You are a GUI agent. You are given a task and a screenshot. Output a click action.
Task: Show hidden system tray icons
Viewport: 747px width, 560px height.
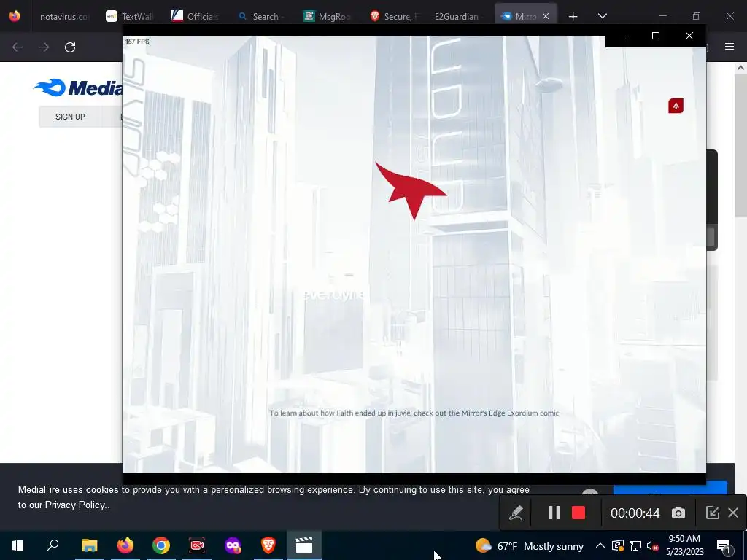pyautogui.click(x=600, y=545)
